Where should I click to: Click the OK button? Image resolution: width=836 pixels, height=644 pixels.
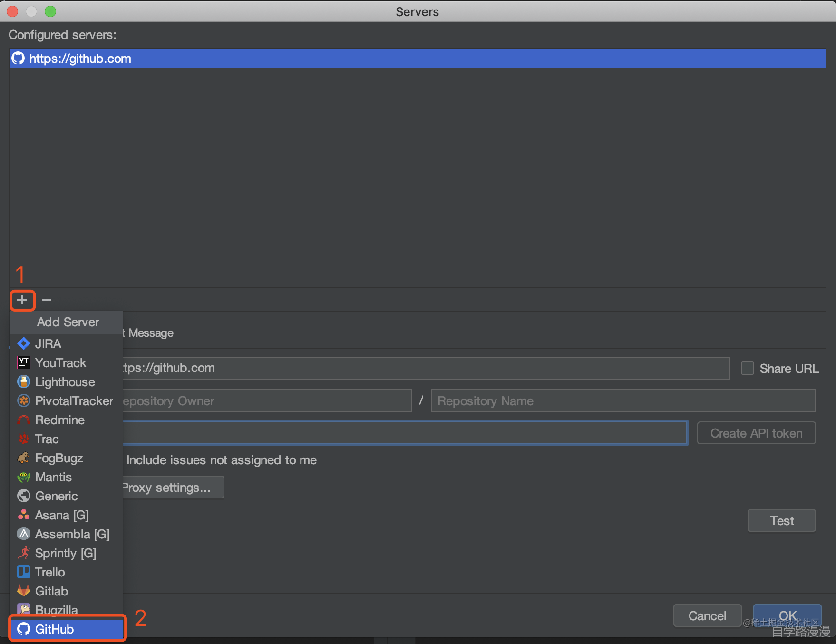pos(787,615)
